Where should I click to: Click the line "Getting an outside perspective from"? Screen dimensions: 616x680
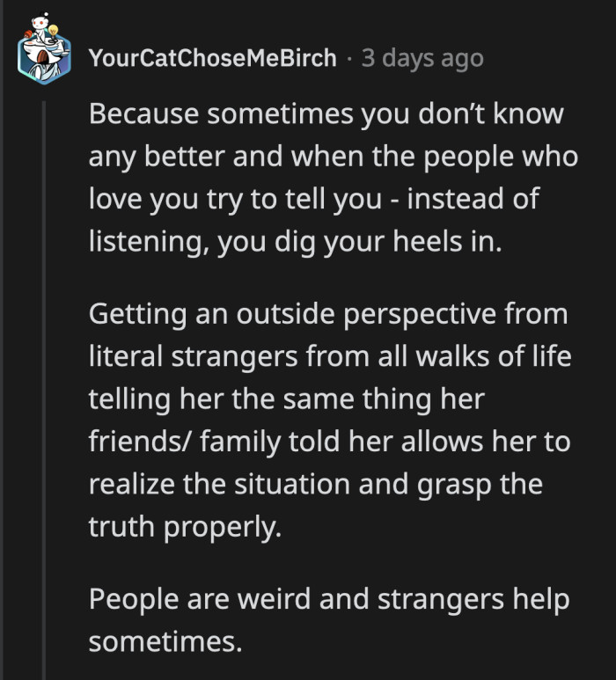point(328,314)
